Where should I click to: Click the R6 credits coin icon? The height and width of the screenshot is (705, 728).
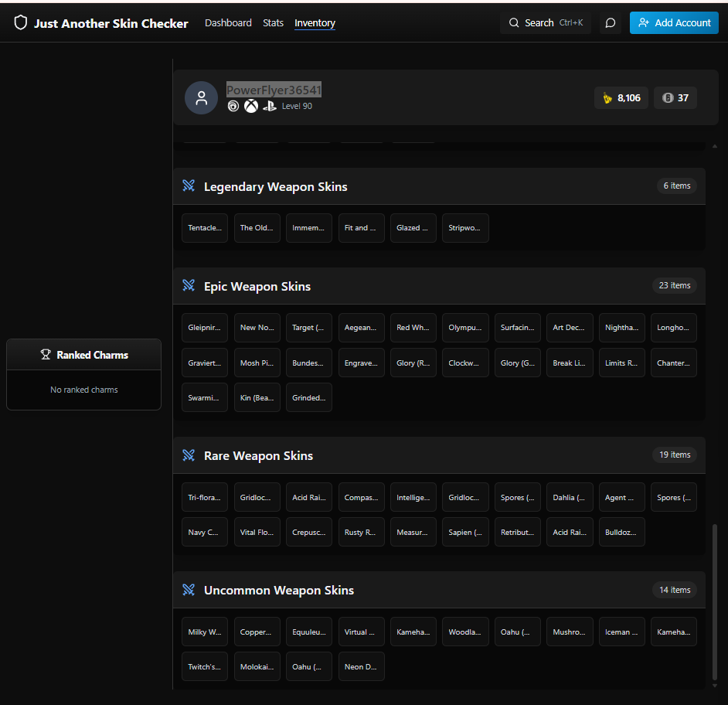click(667, 98)
